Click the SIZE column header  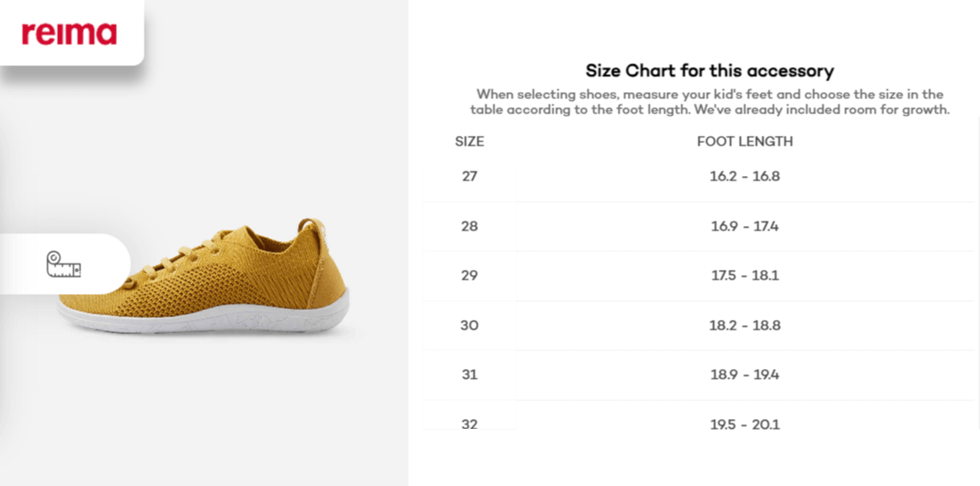[469, 142]
